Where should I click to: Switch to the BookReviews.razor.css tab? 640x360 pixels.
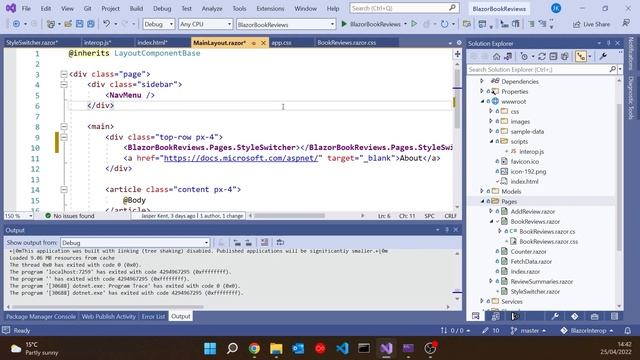pyautogui.click(x=347, y=42)
